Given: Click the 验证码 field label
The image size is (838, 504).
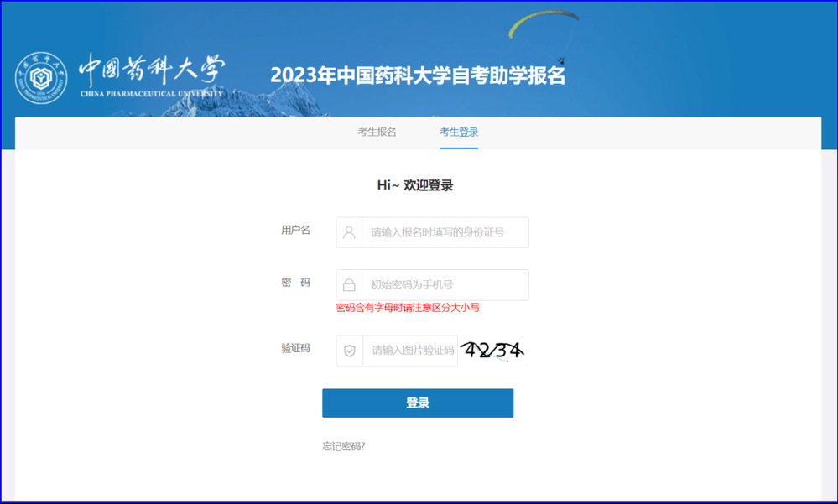Looking at the screenshot, I should (295, 347).
